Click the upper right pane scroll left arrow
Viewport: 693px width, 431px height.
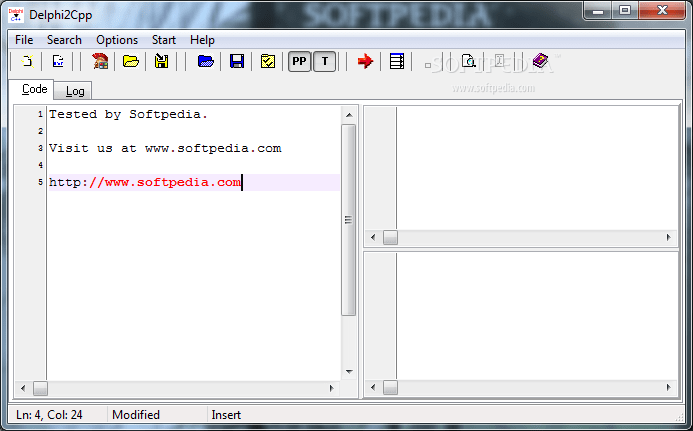(x=373, y=237)
